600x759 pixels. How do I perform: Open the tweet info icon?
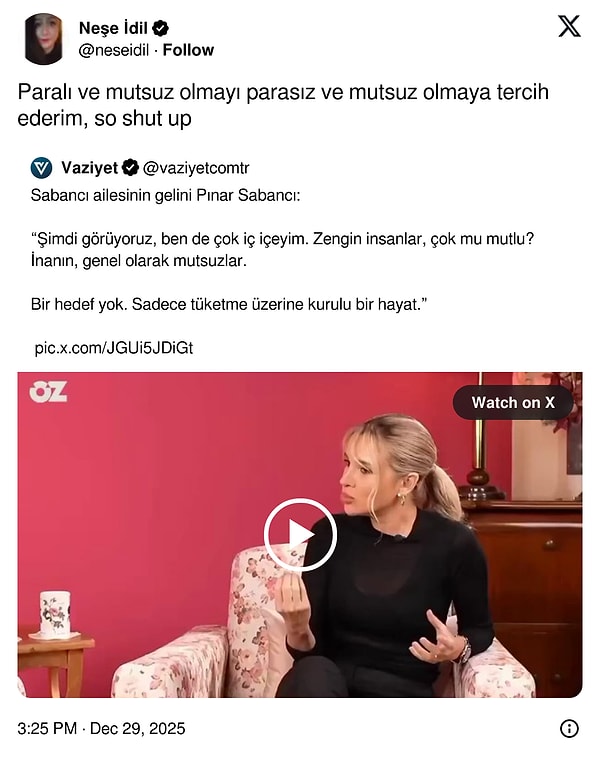click(569, 728)
